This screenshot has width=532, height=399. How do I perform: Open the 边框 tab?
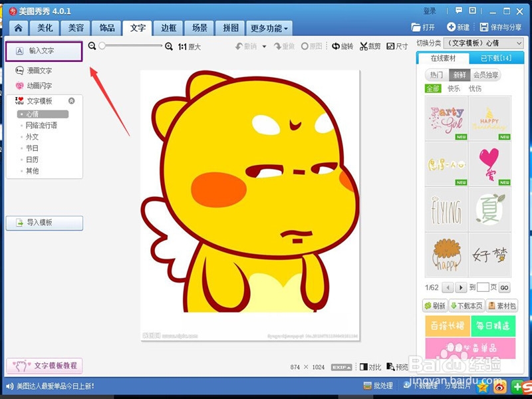point(169,28)
